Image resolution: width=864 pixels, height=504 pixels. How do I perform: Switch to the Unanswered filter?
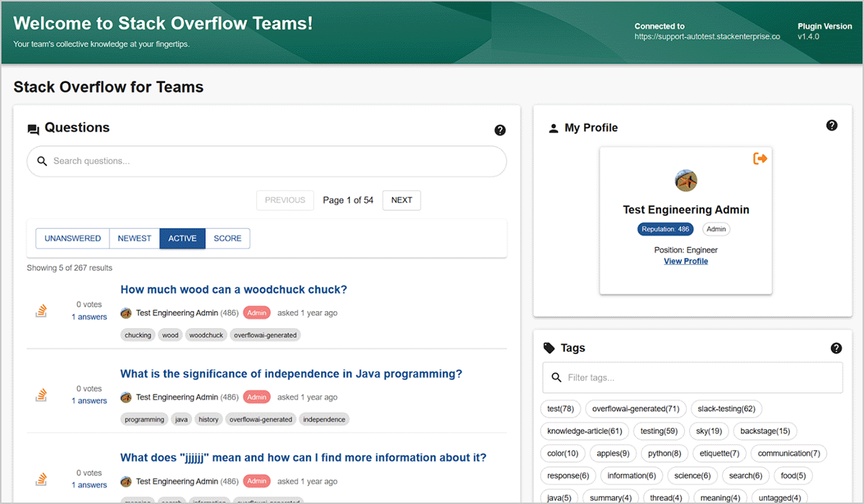(x=73, y=238)
